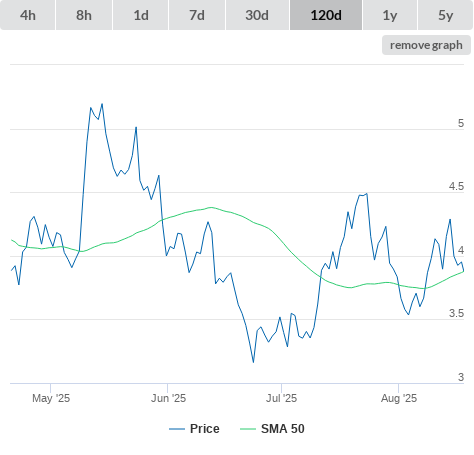The image size is (474, 455).
Task: Click the active 120d tab
Action: (326, 15)
